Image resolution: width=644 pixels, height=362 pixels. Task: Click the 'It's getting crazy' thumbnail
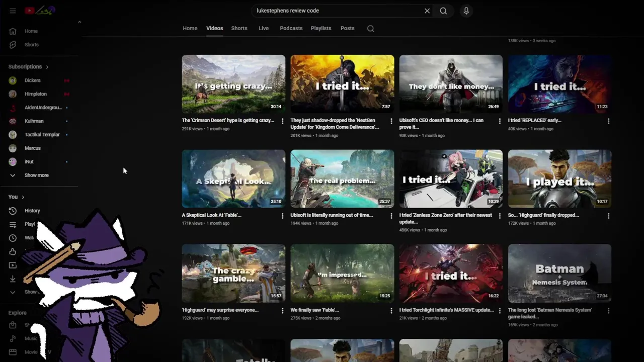(233, 84)
